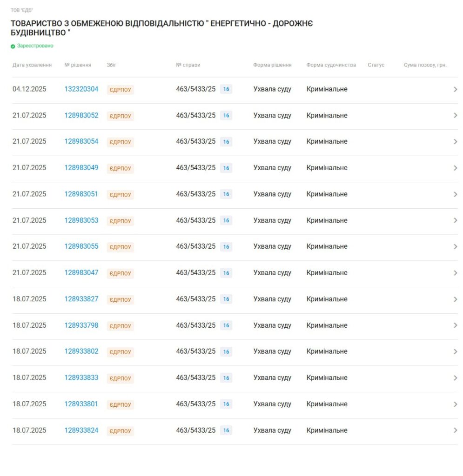Click the 'Статус' column header

pos(376,65)
